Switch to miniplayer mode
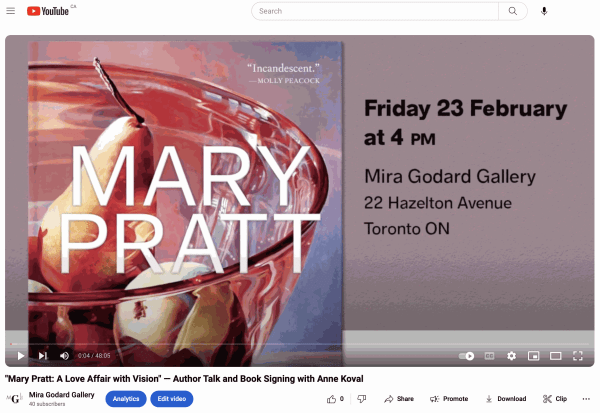Screen dimensions: 600x413 pos(533,356)
